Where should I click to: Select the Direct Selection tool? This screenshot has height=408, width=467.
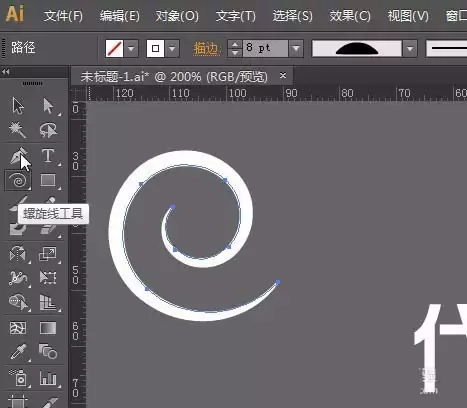48,106
